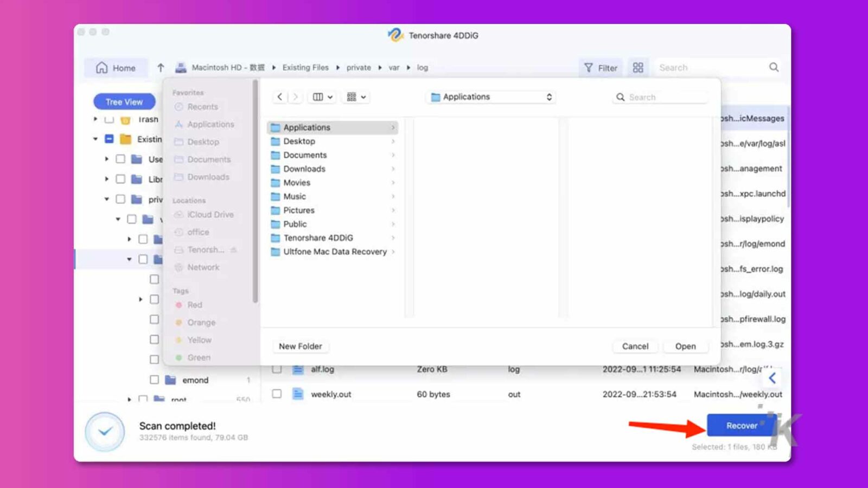
Task: Click the blue side-panel collapse arrow
Action: (x=773, y=378)
